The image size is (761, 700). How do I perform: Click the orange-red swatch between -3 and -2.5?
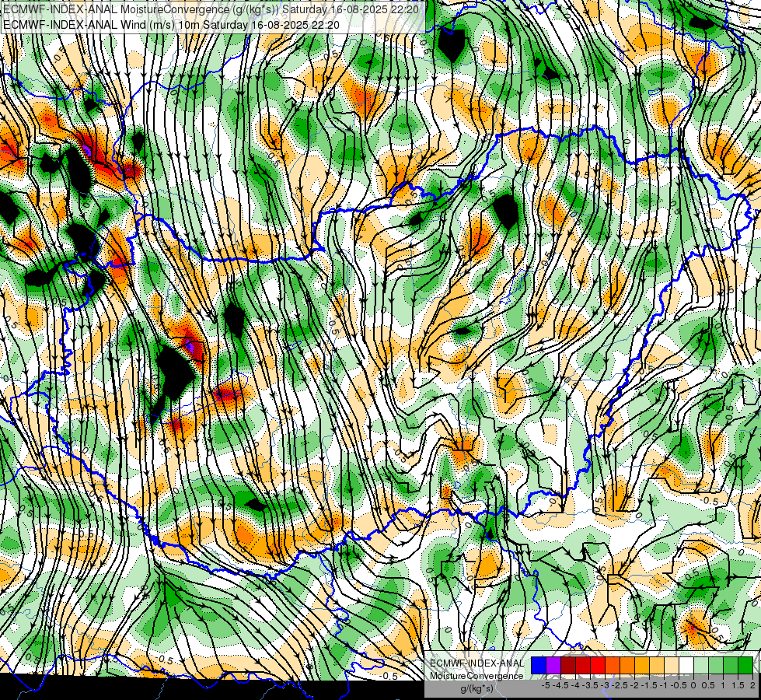click(x=613, y=665)
